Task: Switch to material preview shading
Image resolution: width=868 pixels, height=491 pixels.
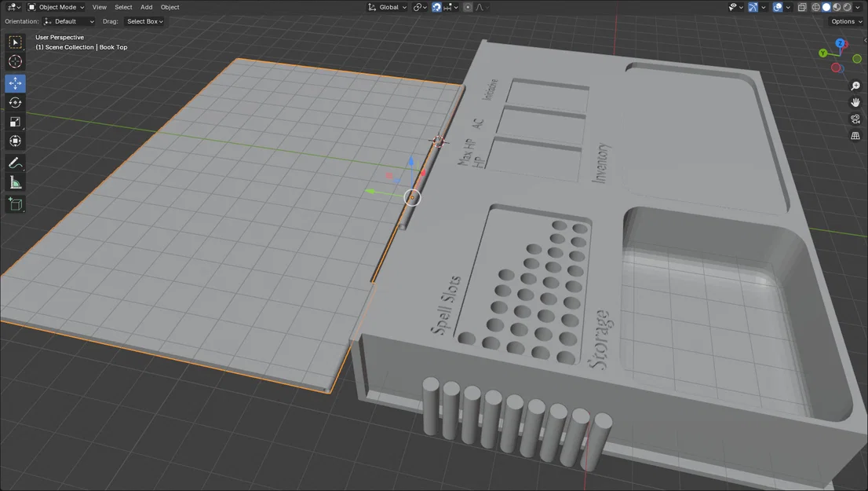Action: click(x=837, y=7)
